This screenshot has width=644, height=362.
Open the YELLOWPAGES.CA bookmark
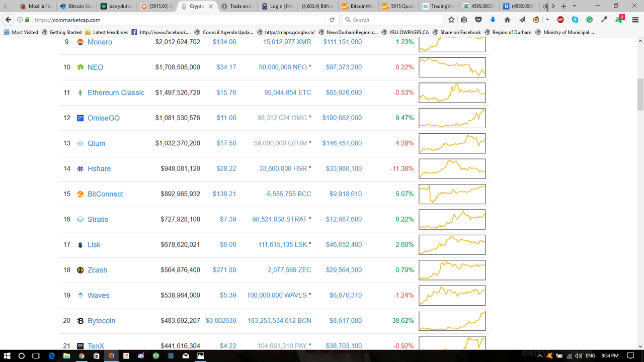405,32
